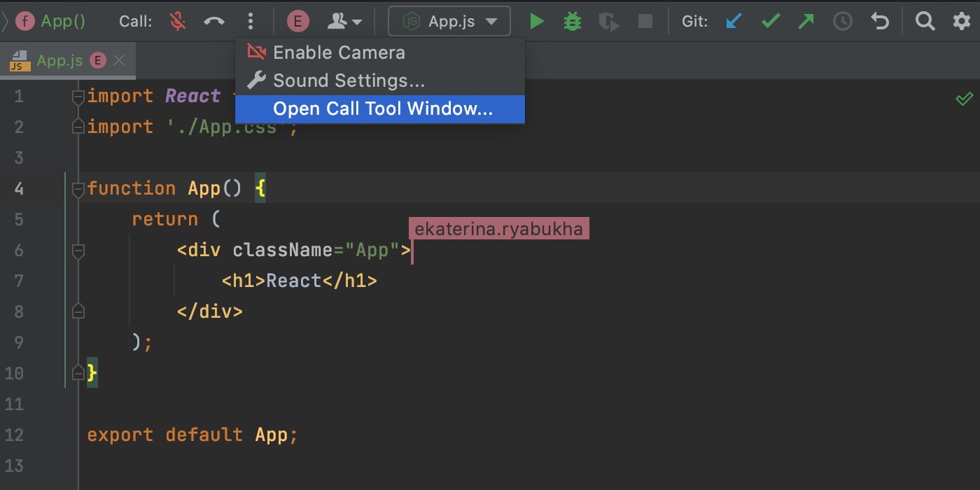Push commits with the green Git arrow
980x490 pixels.
[x=806, y=22]
